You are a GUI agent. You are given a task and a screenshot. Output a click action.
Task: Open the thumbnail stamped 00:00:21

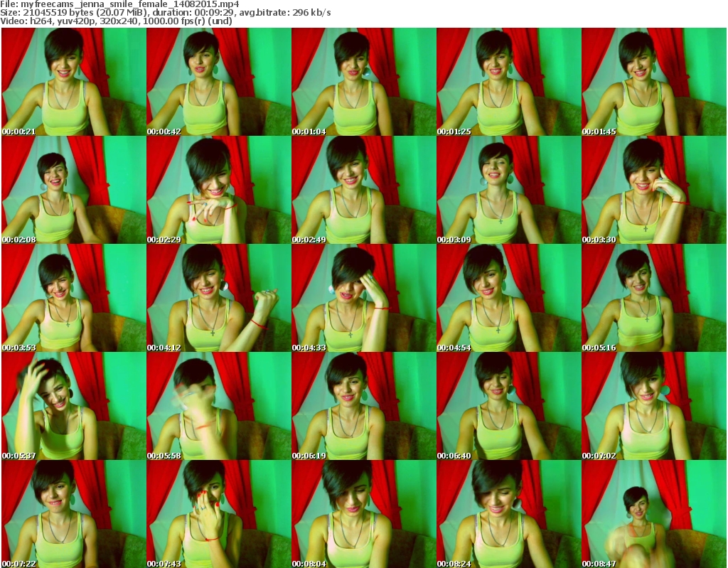[74, 82]
